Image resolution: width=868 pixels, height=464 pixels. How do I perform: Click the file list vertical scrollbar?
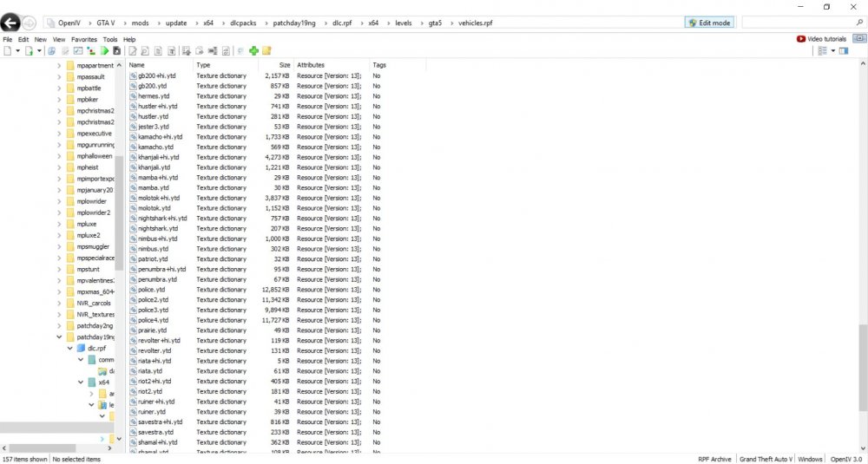863,367
